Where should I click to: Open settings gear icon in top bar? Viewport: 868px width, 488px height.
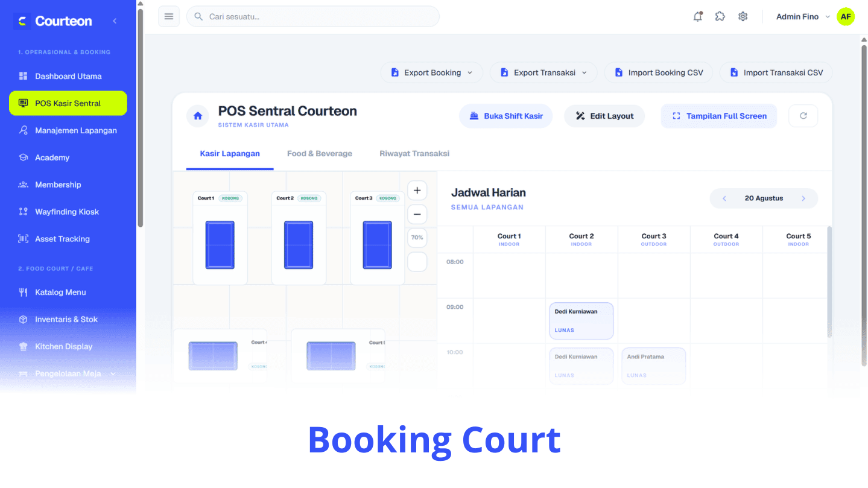(x=743, y=17)
